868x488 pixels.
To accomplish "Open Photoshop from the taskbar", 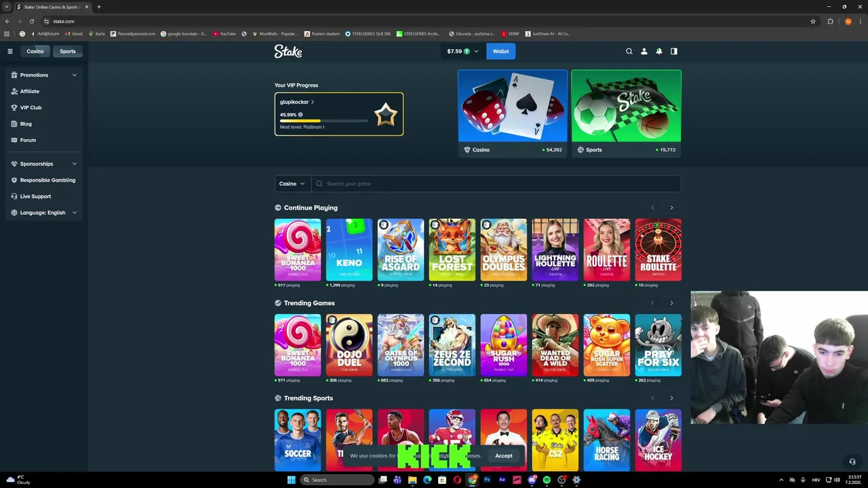I will coord(487,480).
